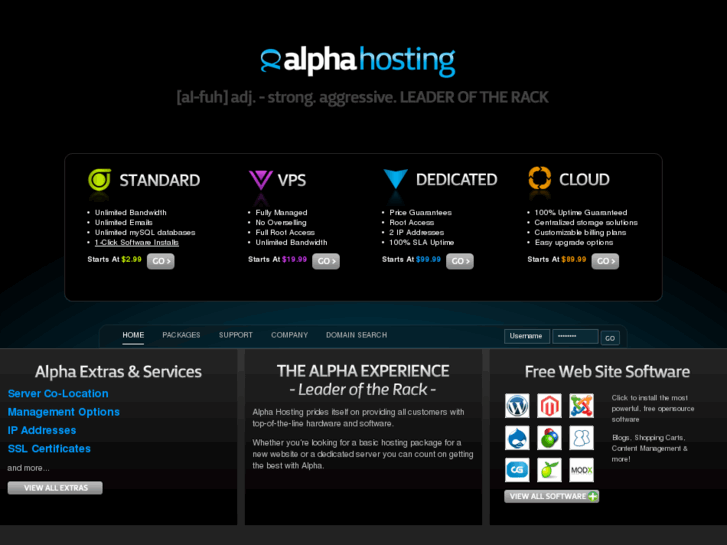Viewport: 727px width, 545px height.
Task: Click 'Alpha Extras & Services' heading
Action: [118, 372]
